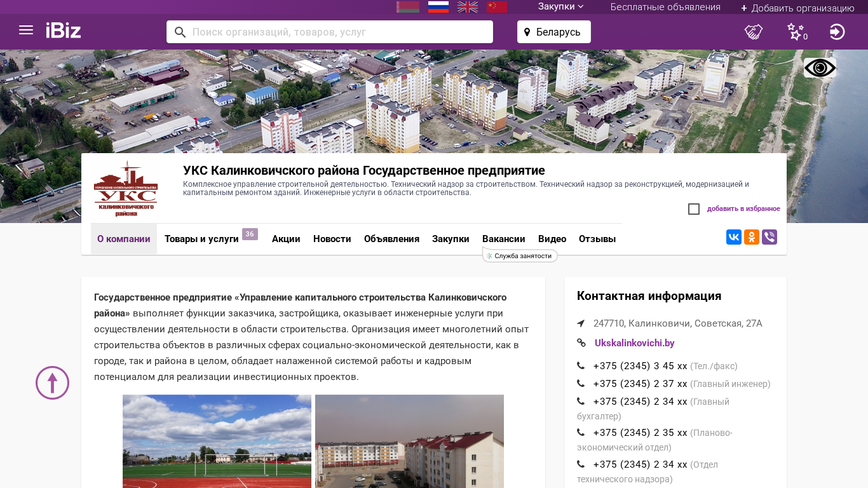Click the search magnifier icon
Screen dimensions: 868x488
[180, 32]
